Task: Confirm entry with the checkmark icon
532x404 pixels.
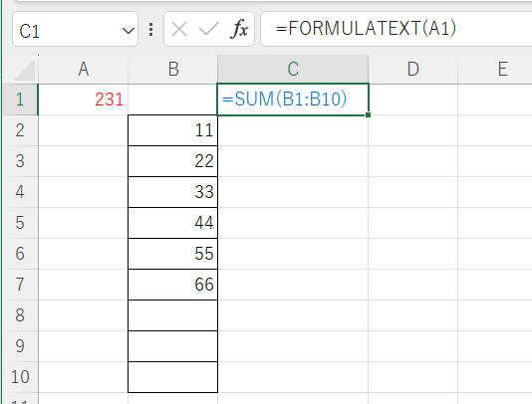Action: click(208, 29)
